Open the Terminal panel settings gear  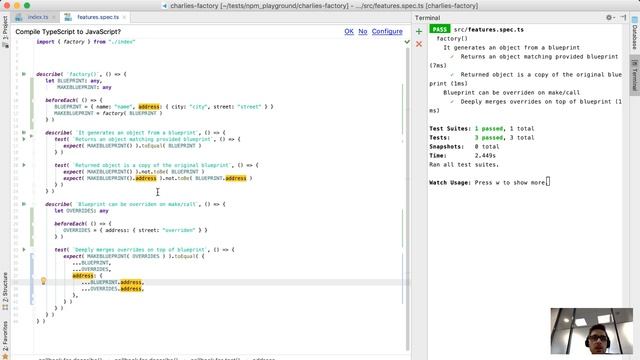[x=609, y=18]
